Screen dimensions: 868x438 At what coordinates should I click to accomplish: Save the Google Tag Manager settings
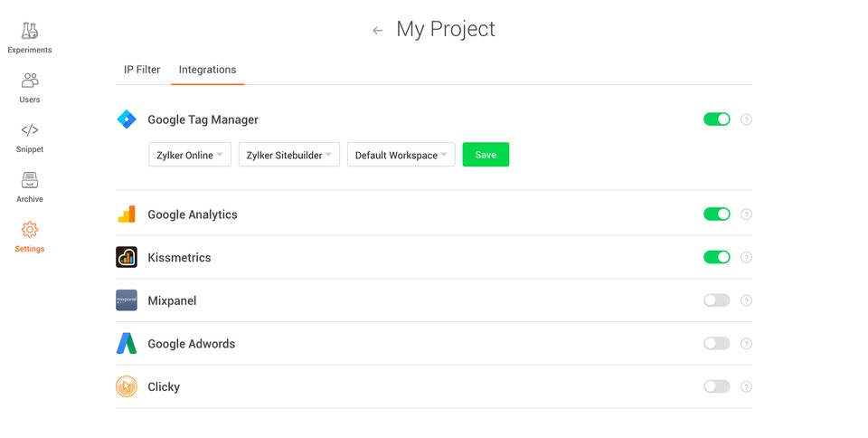click(x=486, y=155)
